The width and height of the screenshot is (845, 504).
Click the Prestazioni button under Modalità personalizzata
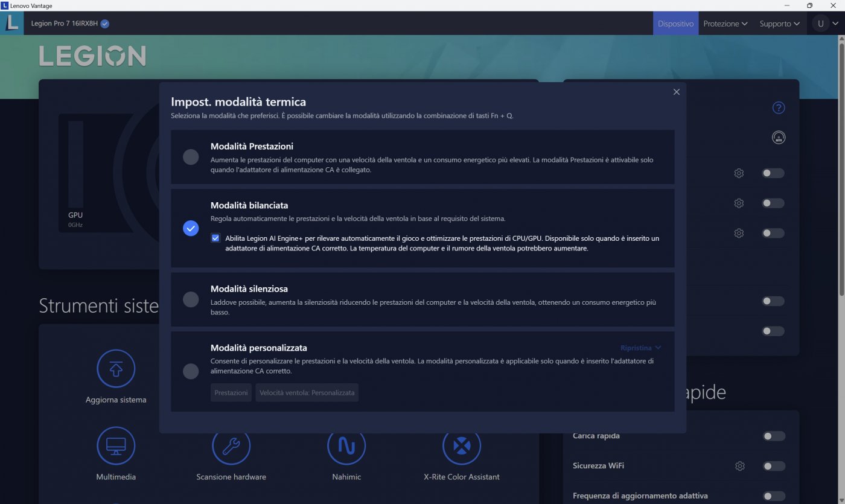(231, 392)
